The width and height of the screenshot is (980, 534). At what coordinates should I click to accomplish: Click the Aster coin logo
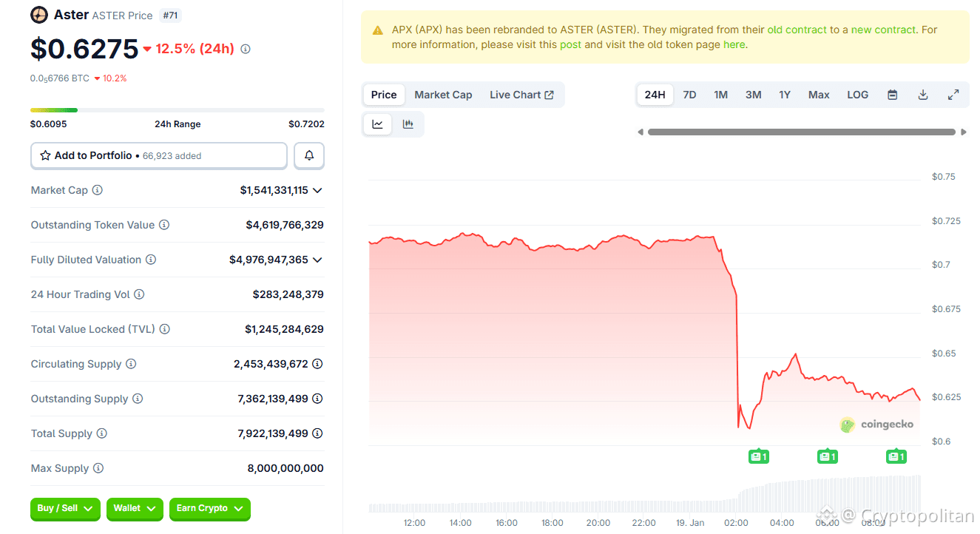point(38,14)
